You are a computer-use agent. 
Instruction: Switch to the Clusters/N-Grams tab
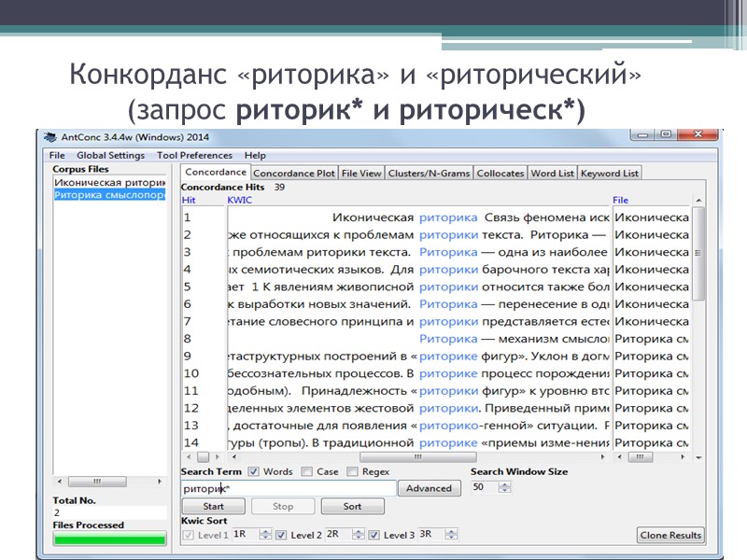pos(429,174)
